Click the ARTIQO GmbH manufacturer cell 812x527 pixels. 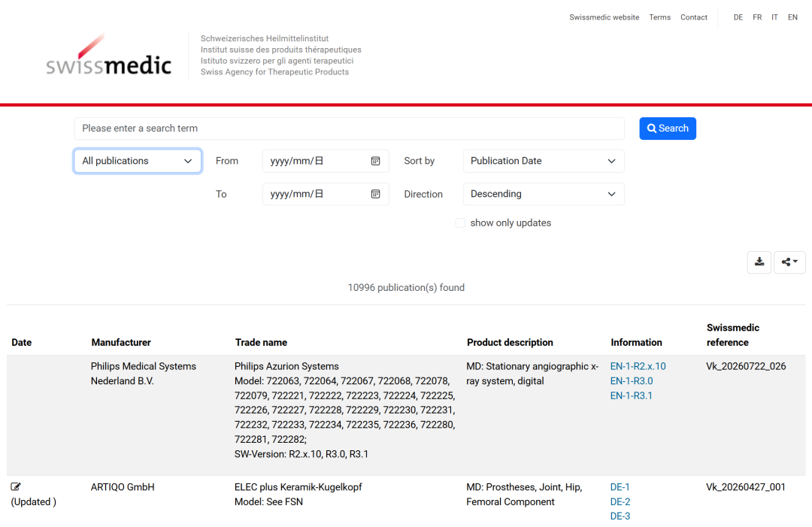(x=123, y=487)
